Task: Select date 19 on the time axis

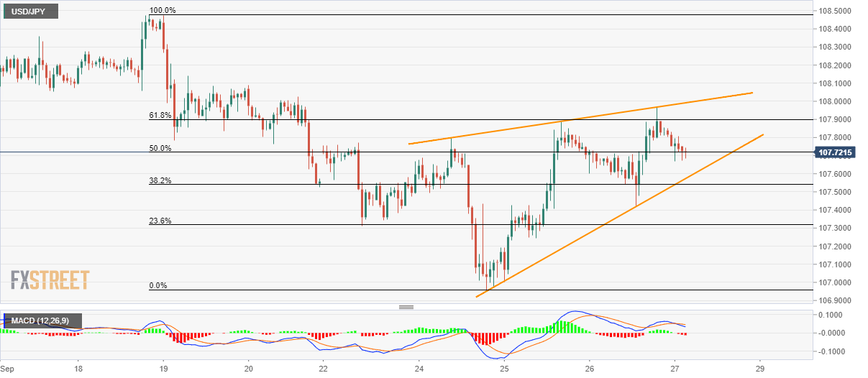Action: click(x=164, y=368)
